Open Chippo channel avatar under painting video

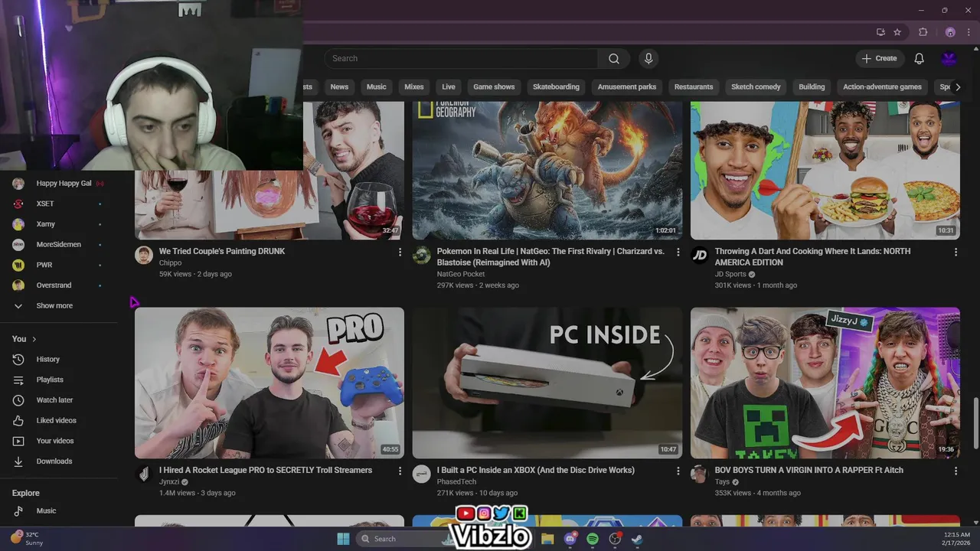pyautogui.click(x=144, y=256)
